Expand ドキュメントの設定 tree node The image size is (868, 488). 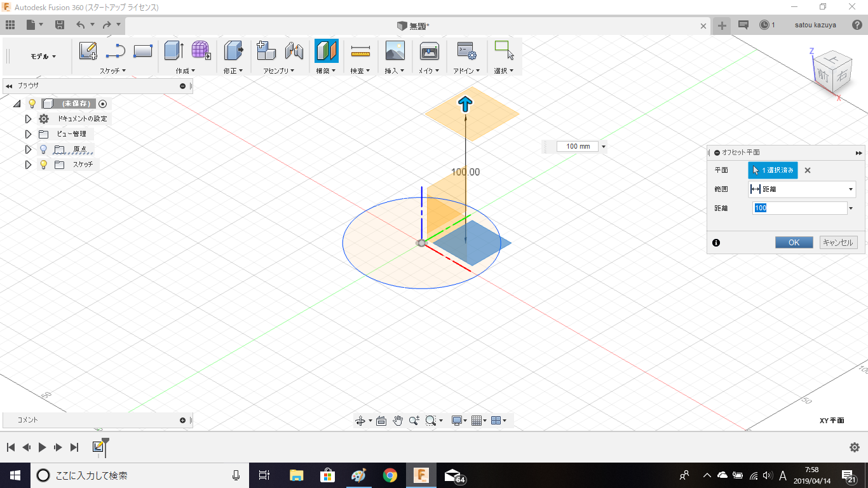point(28,119)
